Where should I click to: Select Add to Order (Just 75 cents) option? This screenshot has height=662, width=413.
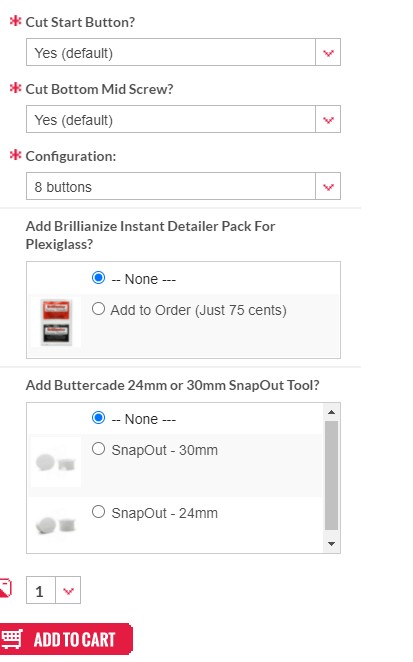tap(98, 309)
